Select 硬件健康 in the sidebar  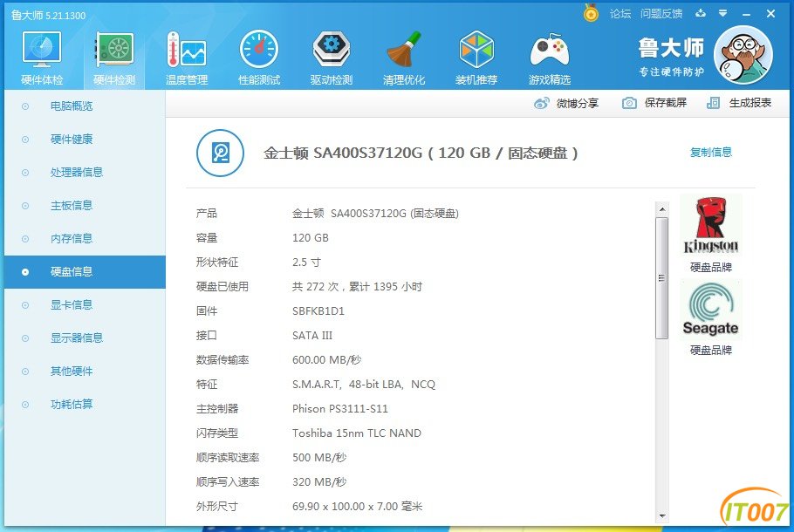(x=72, y=140)
